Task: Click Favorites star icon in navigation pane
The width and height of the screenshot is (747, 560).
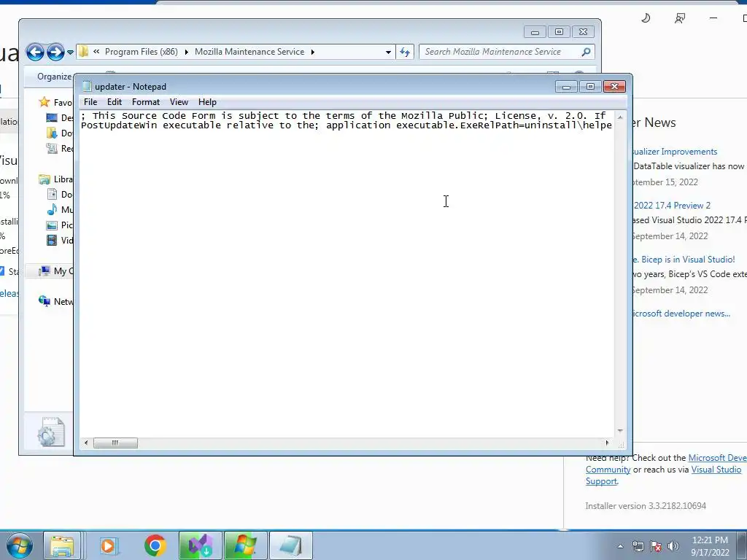Action: pyautogui.click(x=44, y=102)
